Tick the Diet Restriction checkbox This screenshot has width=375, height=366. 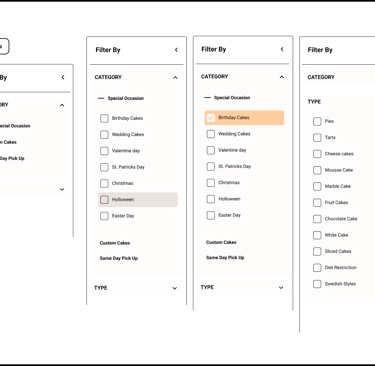point(317,268)
